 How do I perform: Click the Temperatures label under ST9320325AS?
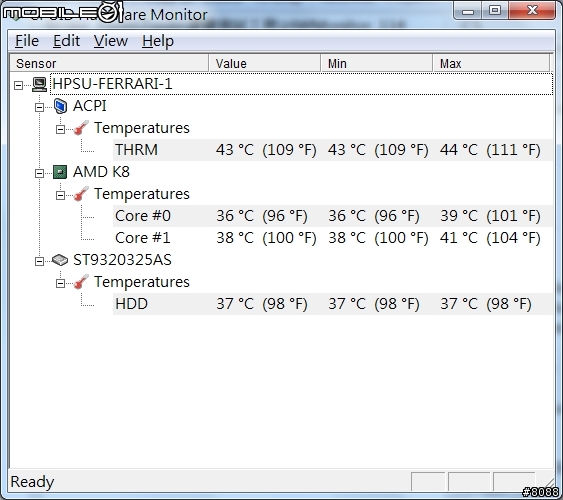pos(141,282)
